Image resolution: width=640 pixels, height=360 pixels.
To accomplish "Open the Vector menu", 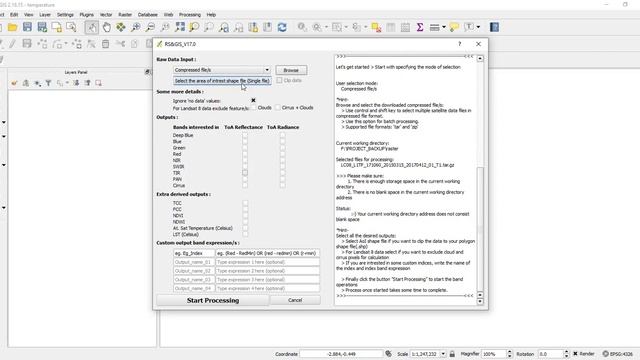I will tap(106, 15).
